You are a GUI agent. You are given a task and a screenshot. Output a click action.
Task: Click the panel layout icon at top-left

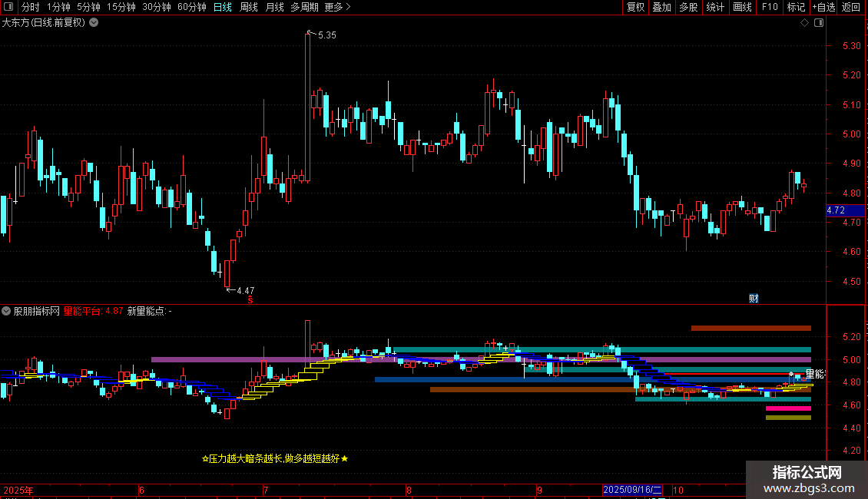8,7
